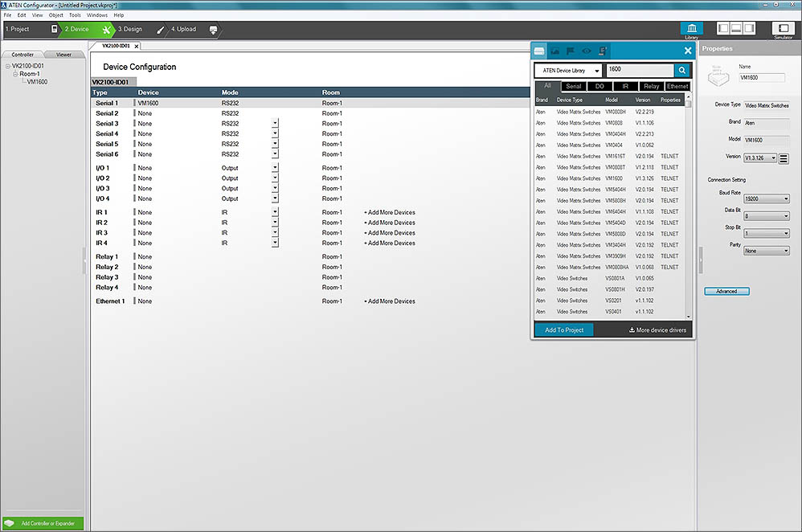
Task: Toggle the bottom panel layout button
Action: pyautogui.click(x=736, y=28)
